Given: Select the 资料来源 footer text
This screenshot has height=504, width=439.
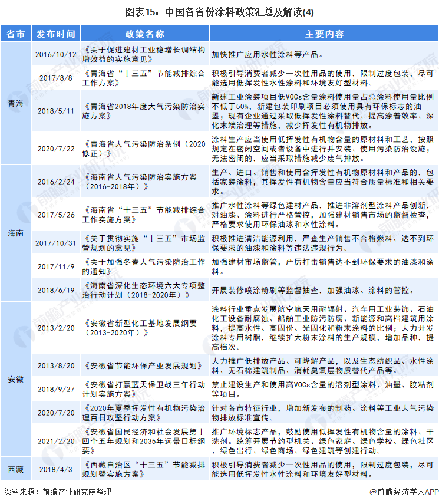Looking at the screenshot, I should 57,492.
